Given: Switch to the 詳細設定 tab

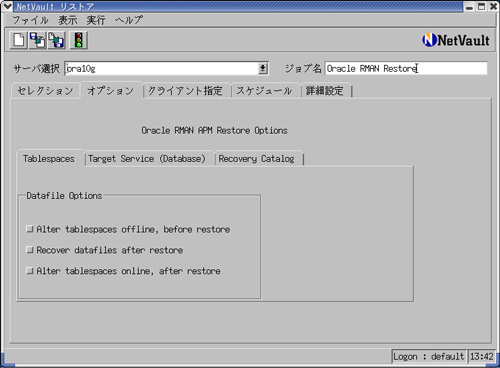Looking at the screenshot, I should pos(325,91).
